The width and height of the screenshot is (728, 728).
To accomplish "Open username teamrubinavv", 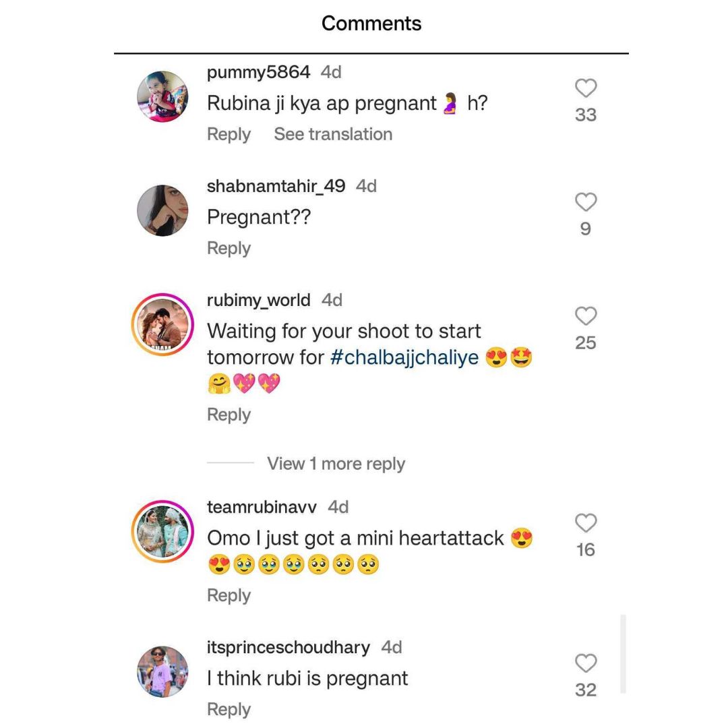I will [262, 507].
